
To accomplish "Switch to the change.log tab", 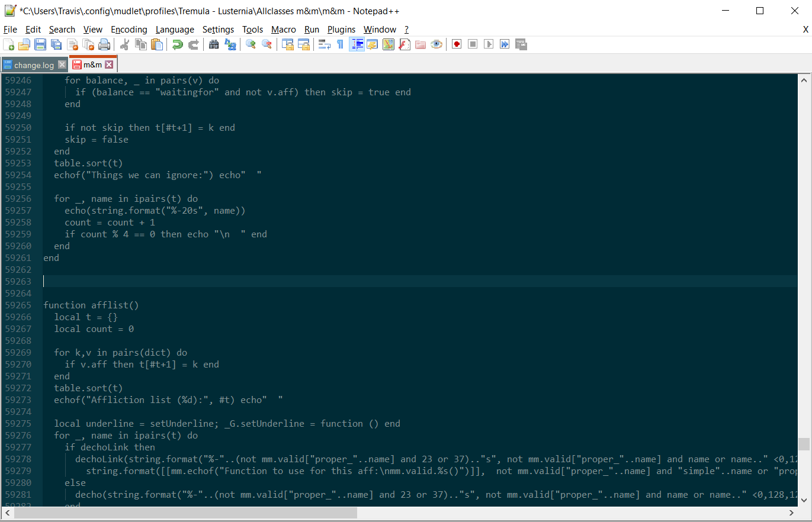I will [x=34, y=65].
